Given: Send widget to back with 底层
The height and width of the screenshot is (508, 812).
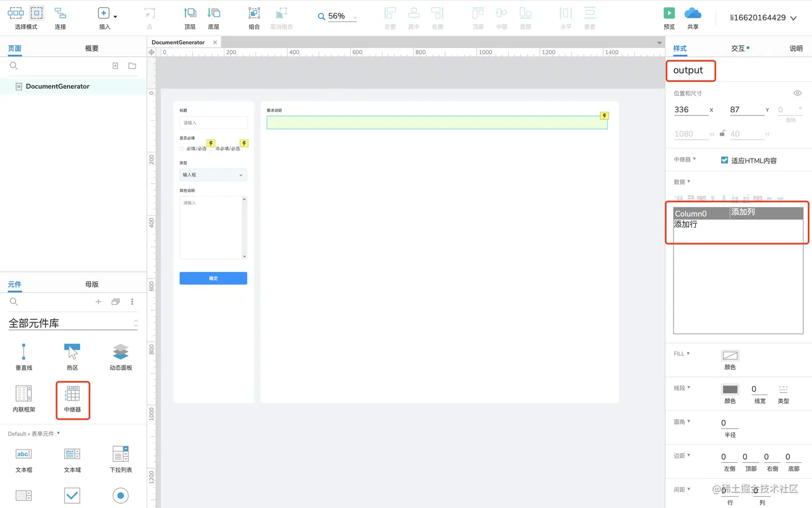Looking at the screenshot, I should pos(214,13).
